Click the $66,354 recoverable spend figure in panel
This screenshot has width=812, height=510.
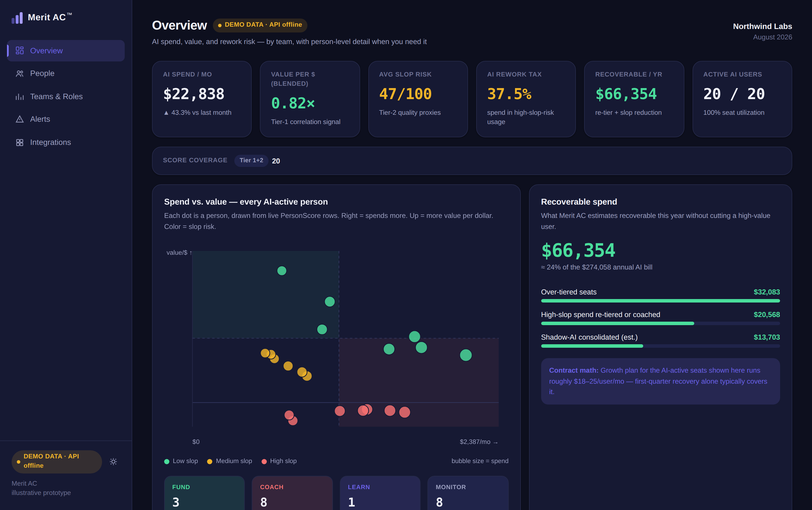[578, 250]
